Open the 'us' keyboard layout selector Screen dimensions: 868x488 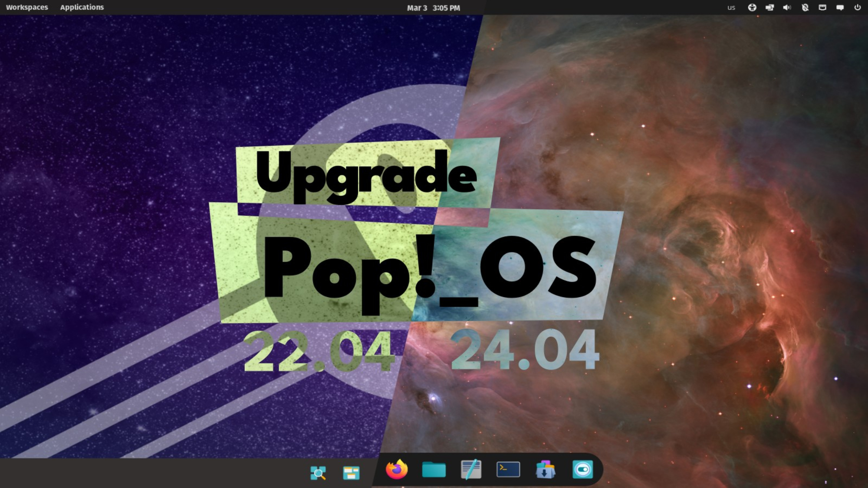click(731, 8)
